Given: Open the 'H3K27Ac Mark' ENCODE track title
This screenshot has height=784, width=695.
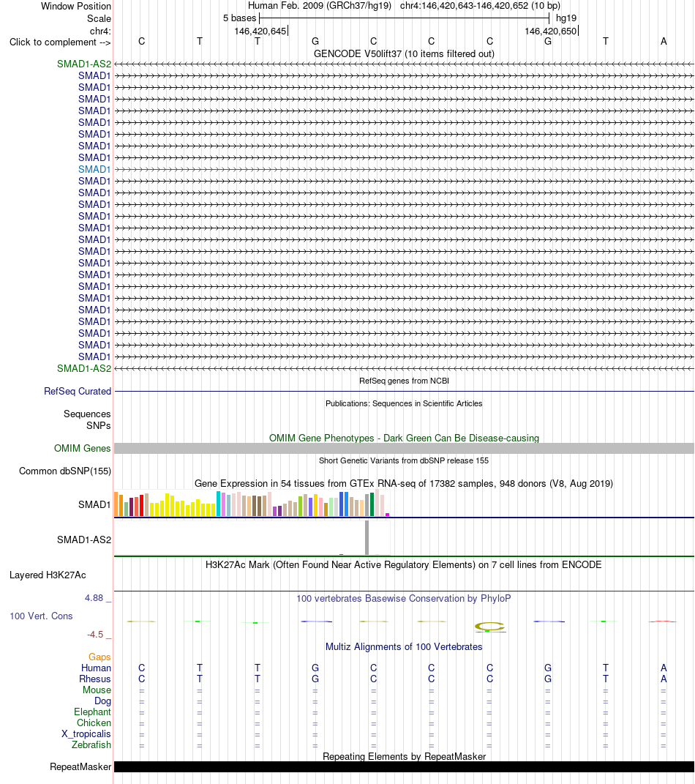Looking at the screenshot, I should pos(404,564).
